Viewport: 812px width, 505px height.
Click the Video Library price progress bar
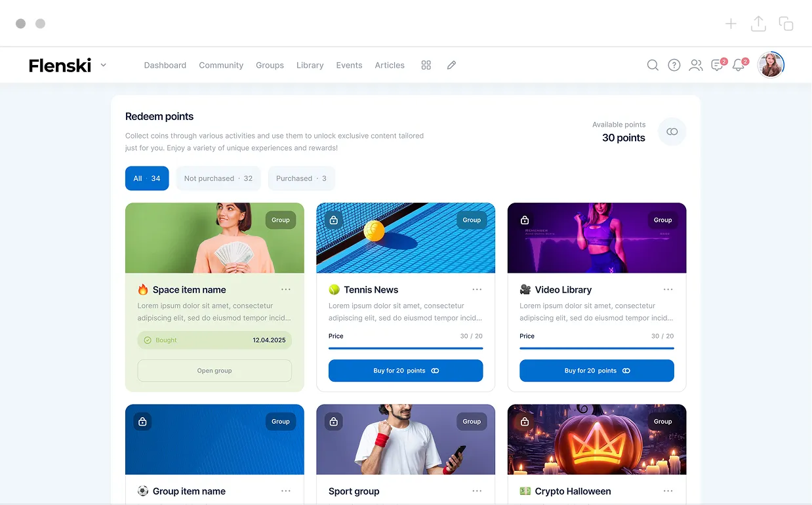597,348
